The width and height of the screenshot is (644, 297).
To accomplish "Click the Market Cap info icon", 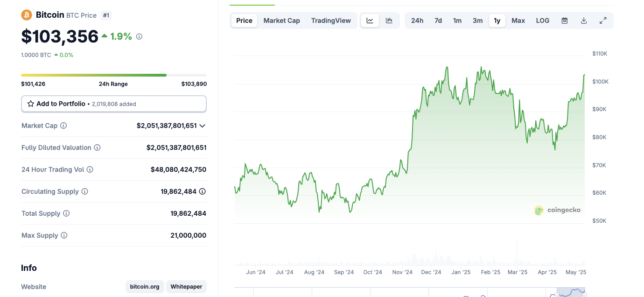I will point(63,126).
